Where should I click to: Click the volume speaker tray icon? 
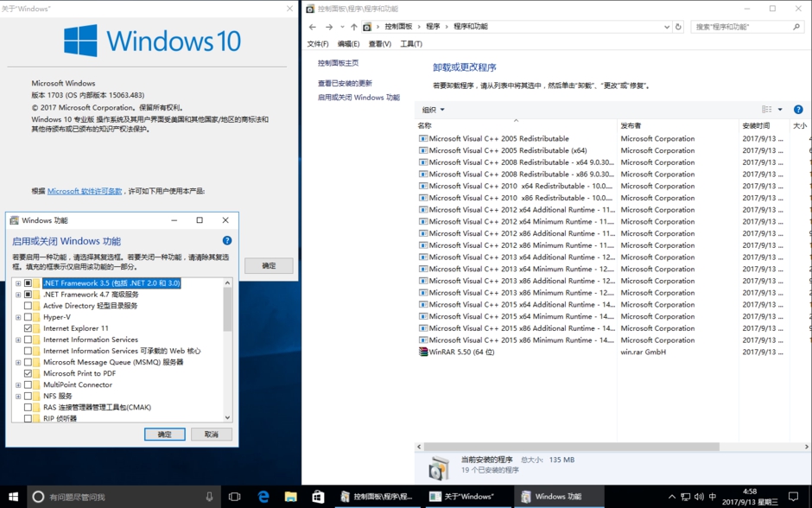click(x=699, y=497)
